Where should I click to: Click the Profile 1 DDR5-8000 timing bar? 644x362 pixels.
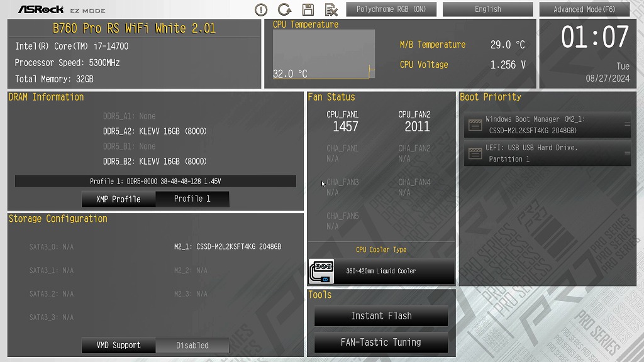pyautogui.click(x=156, y=181)
